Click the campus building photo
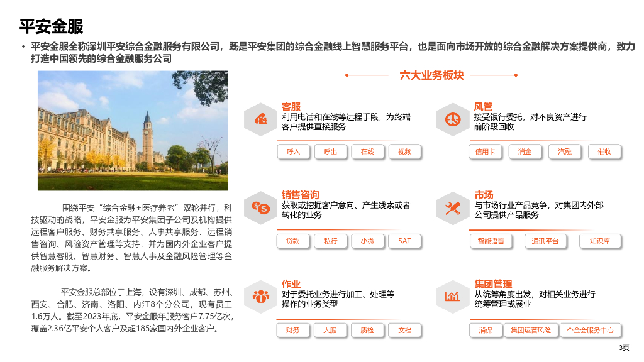Screen dimensions: 644x362 pos(133,131)
